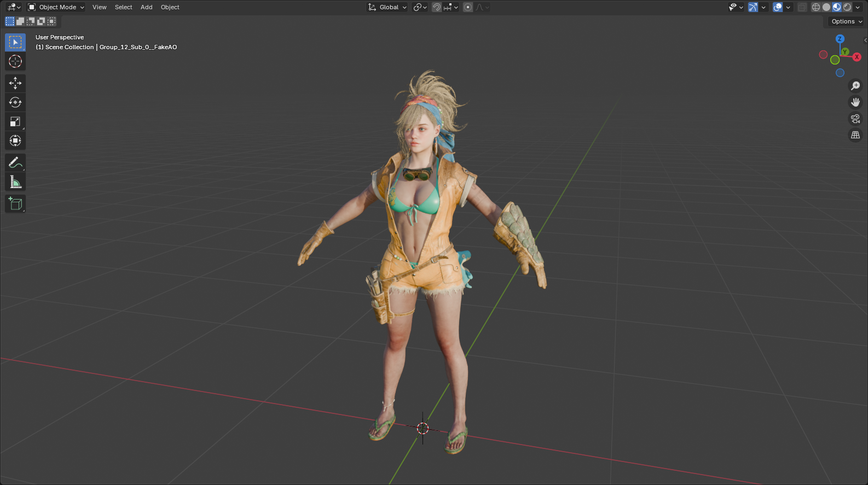Screen dimensions: 868x485
Task: Set selection mode to Extend
Action: coord(20,21)
